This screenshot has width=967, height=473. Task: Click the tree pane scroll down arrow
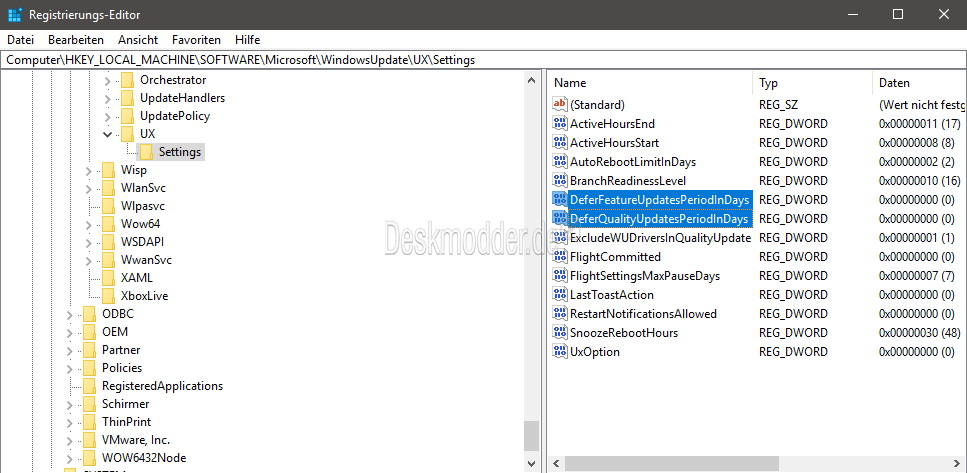coord(532,462)
